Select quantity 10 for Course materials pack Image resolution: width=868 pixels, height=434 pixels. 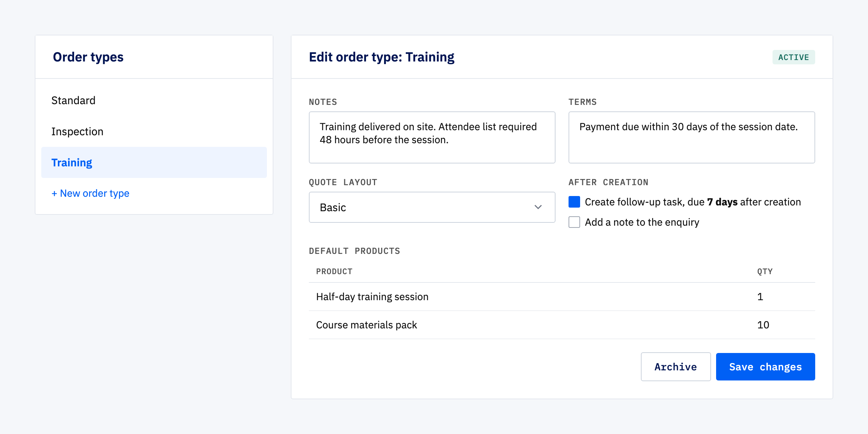coord(763,325)
